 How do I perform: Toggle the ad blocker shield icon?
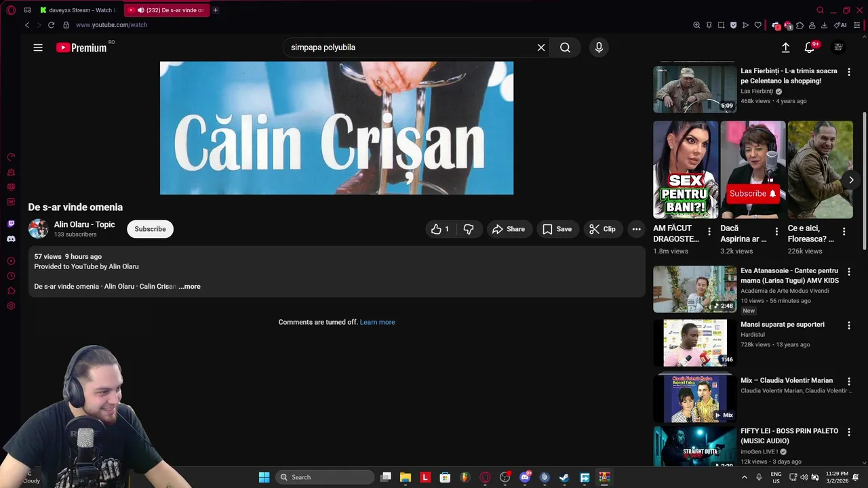pos(733,25)
